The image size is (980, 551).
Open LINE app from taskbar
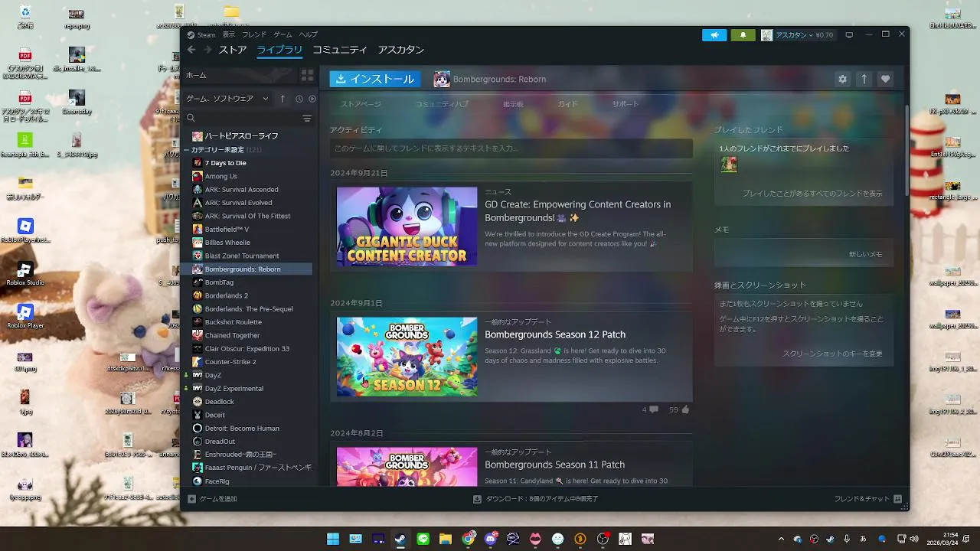tap(423, 539)
